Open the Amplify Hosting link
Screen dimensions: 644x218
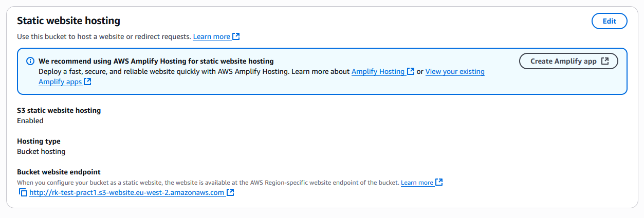378,72
